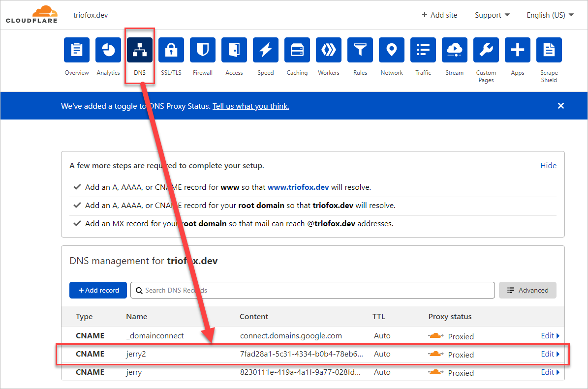
Task: Open the Overview section icon
Action: click(76, 50)
